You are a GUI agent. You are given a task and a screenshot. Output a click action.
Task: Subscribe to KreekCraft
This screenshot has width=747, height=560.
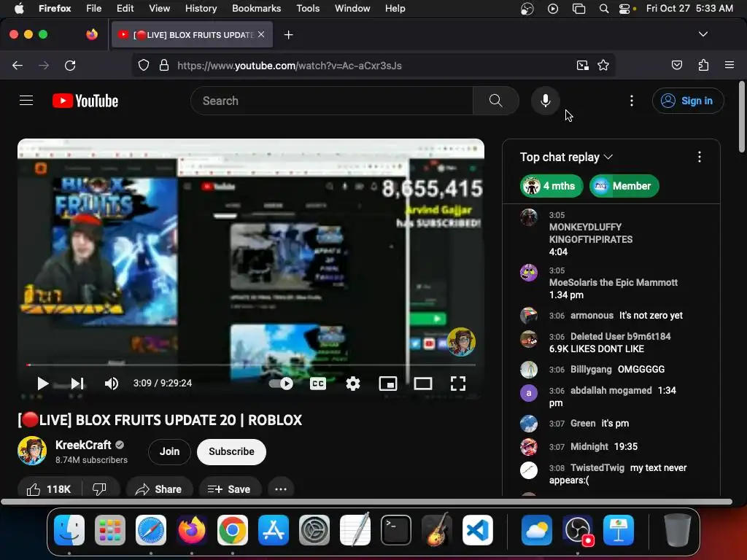click(x=231, y=451)
